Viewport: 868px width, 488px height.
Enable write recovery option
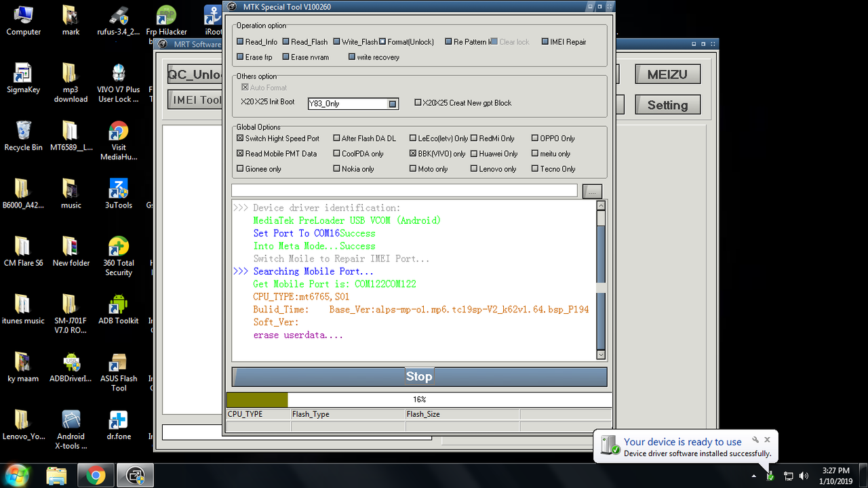(374, 57)
